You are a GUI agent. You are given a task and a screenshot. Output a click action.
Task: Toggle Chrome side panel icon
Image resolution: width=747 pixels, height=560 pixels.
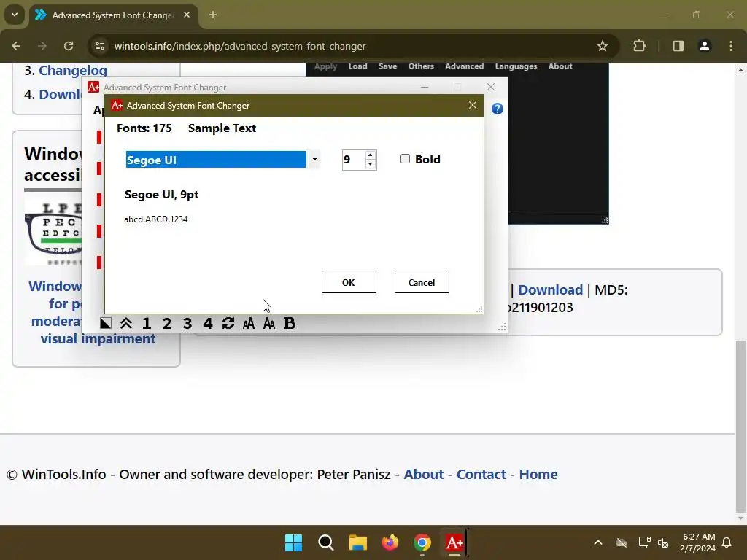pos(678,46)
